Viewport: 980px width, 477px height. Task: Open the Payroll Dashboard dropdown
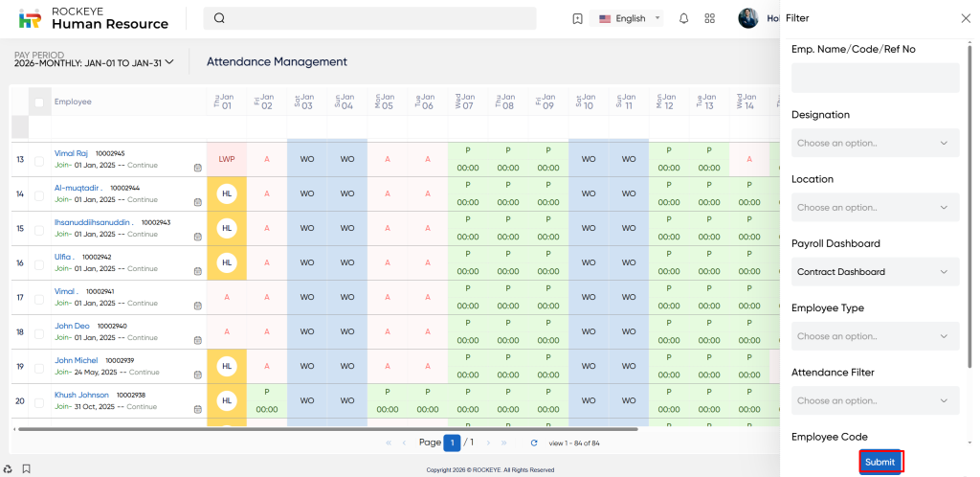(x=875, y=272)
